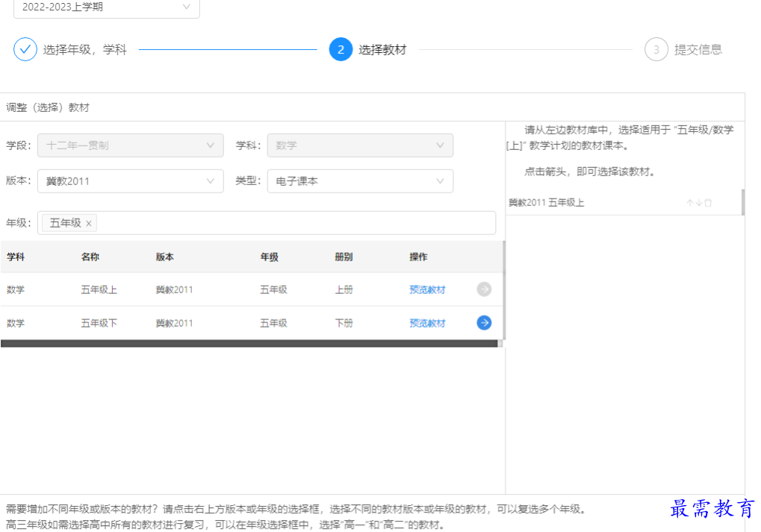Click the 点击箭头，即可选择该教材 hint text

(x=589, y=172)
